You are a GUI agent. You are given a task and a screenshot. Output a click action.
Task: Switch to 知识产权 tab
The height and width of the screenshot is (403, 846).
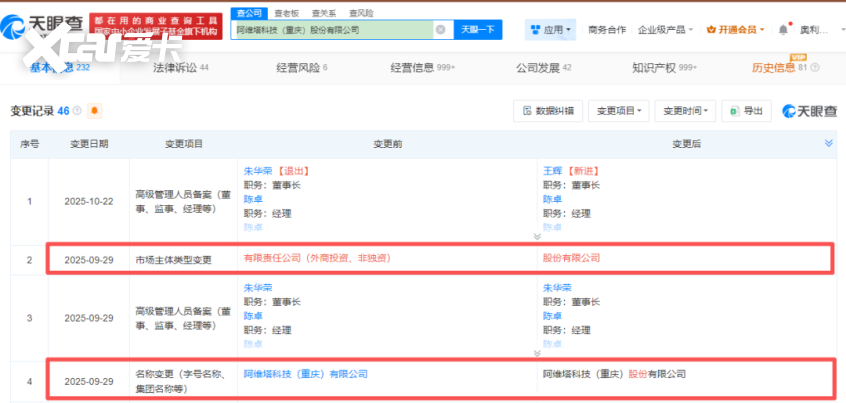[664, 67]
